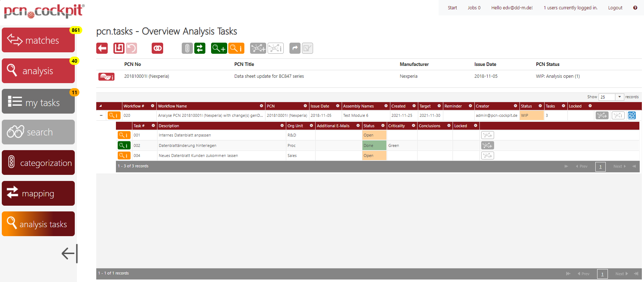Collapse workflow 020 row with minus toggle
Viewport: 644px width, 282px height.
(x=101, y=115)
